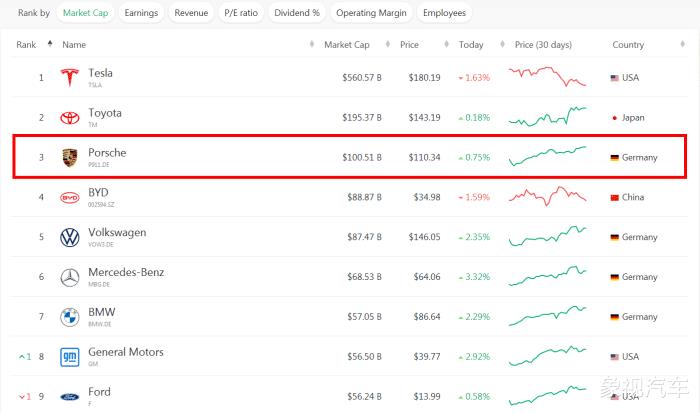The height and width of the screenshot is (413, 700).
Task: Click the USA flag in General Motors row
Action: click(x=615, y=357)
